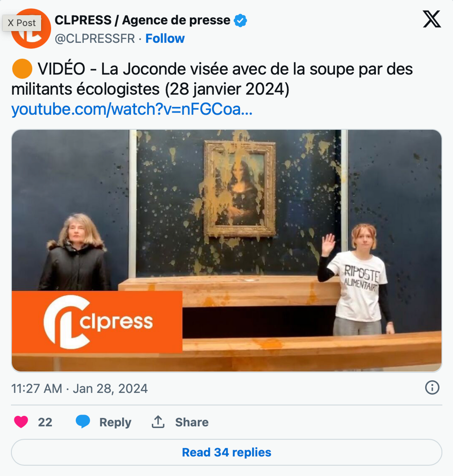Screen dimensions: 453x476
Task: Open the info circle icon
Action: 432,387
